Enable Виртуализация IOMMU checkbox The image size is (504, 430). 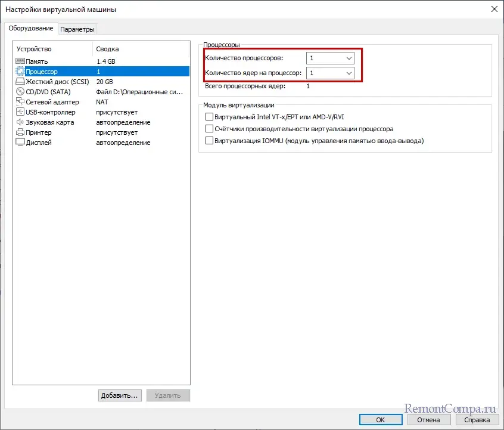(209, 141)
